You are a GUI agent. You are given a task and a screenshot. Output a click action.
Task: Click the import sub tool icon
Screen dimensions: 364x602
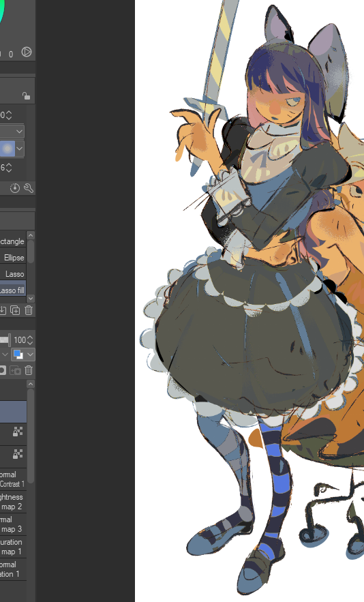[x=3, y=310]
